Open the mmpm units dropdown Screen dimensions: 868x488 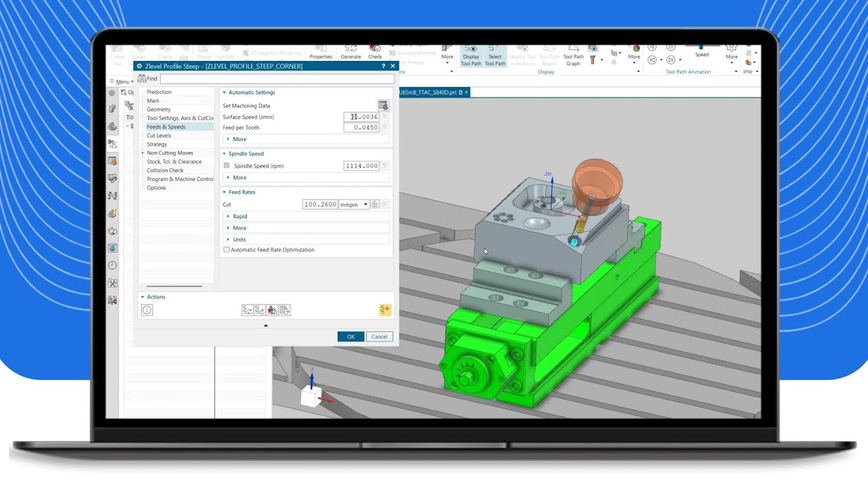click(354, 205)
